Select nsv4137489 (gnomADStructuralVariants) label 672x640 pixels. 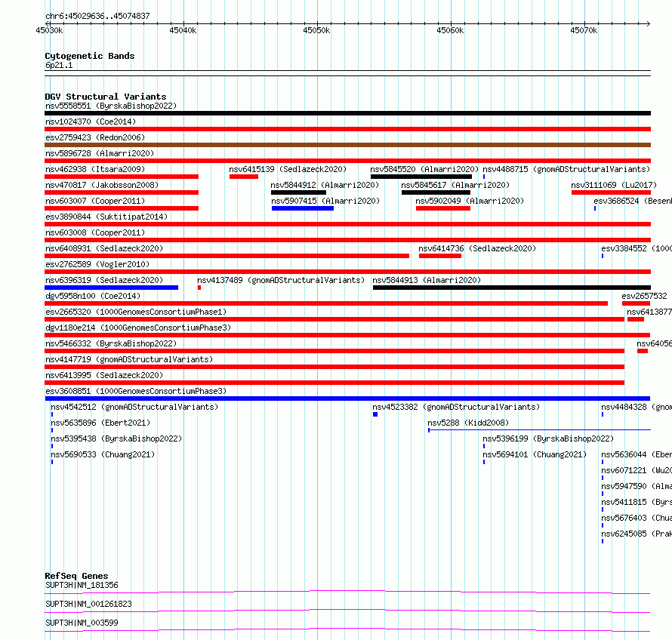tap(281, 280)
